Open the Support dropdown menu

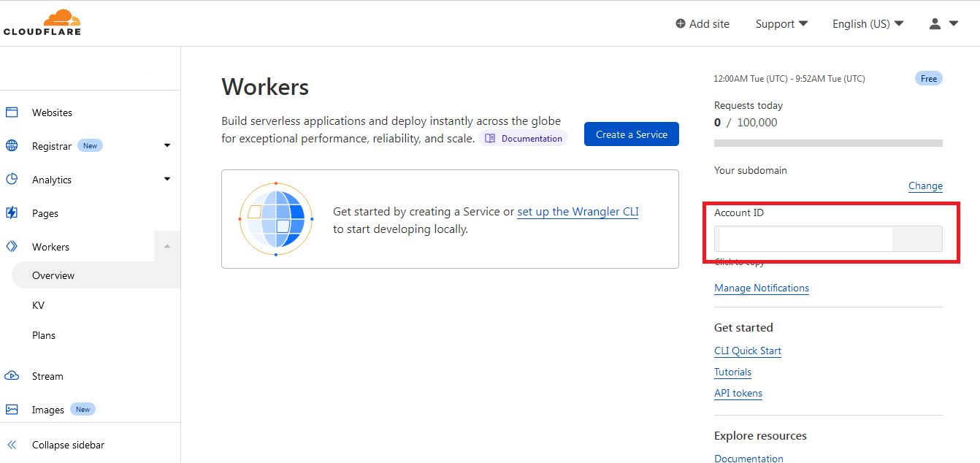tap(781, 23)
